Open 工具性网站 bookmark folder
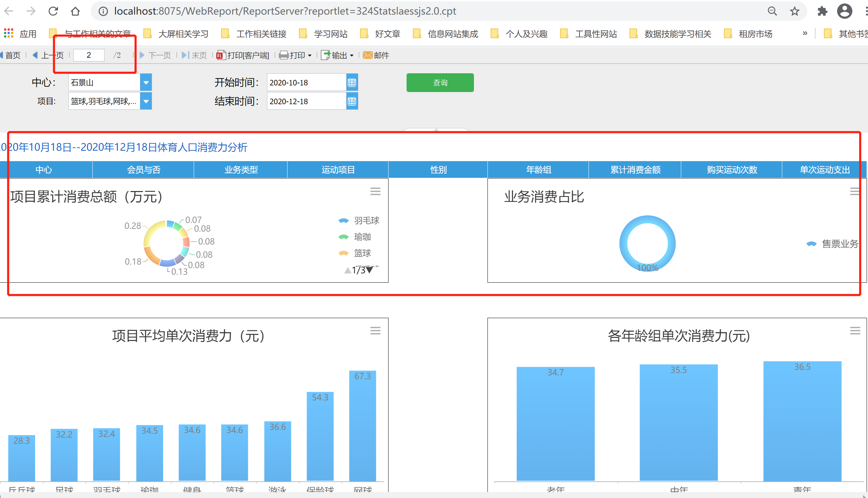The image size is (868, 498). (589, 34)
